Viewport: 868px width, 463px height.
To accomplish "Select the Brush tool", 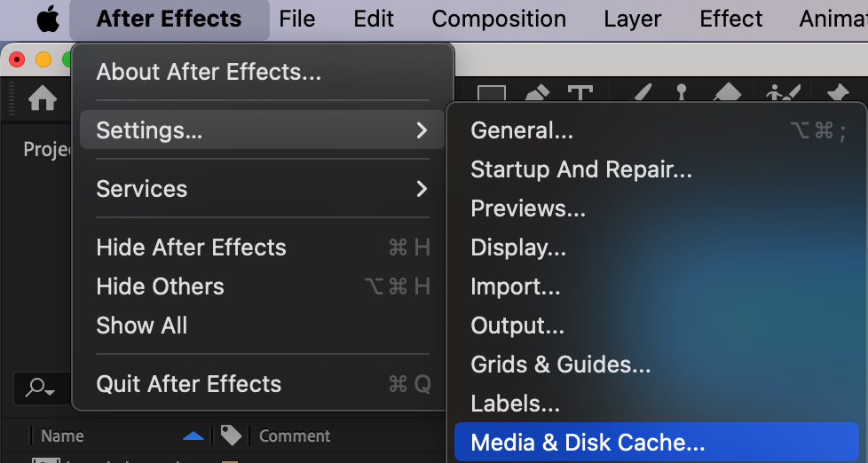I will tap(643, 95).
